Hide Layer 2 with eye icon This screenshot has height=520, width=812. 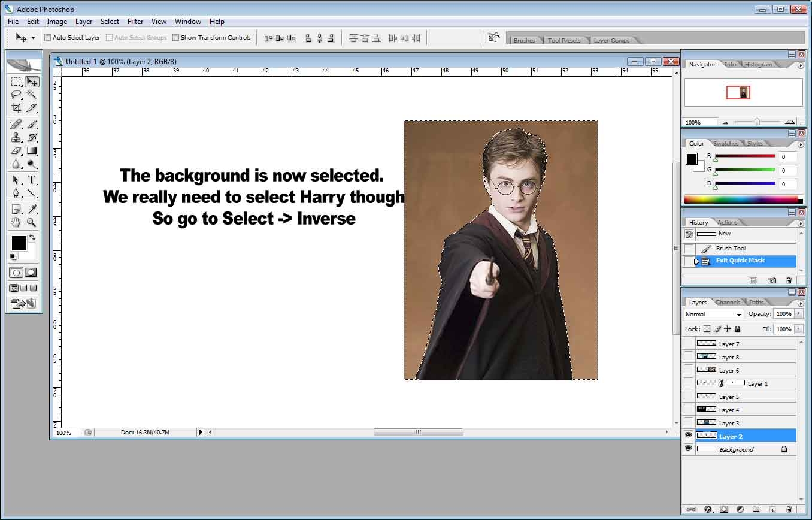tap(689, 436)
